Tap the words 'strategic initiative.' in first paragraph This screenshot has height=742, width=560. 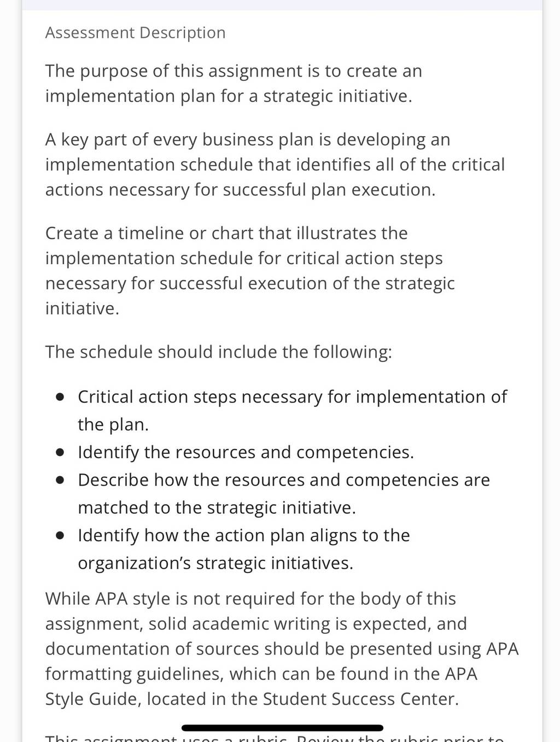[x=337, y=96]
